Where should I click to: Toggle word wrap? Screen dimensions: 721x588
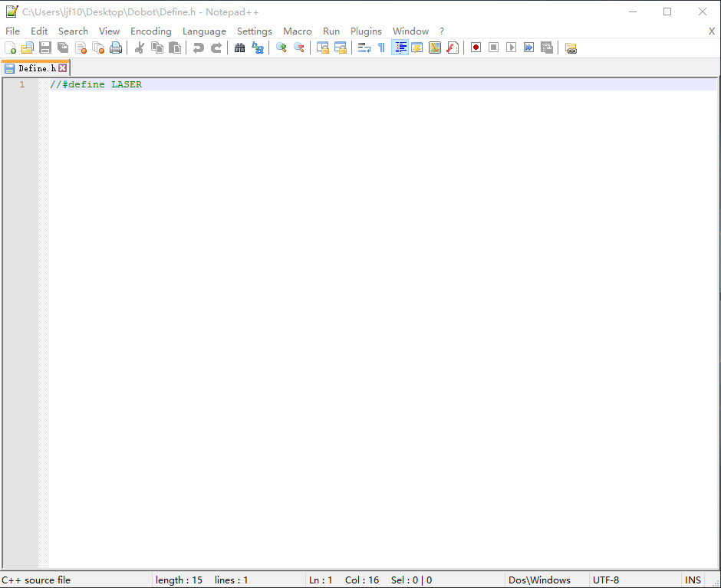(x=363, y=47)
